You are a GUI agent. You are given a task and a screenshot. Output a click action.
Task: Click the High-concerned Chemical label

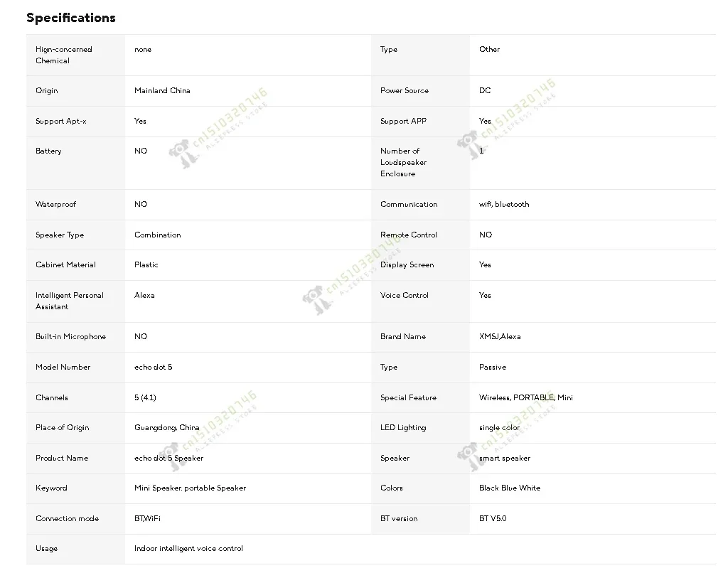click(64, 55)
